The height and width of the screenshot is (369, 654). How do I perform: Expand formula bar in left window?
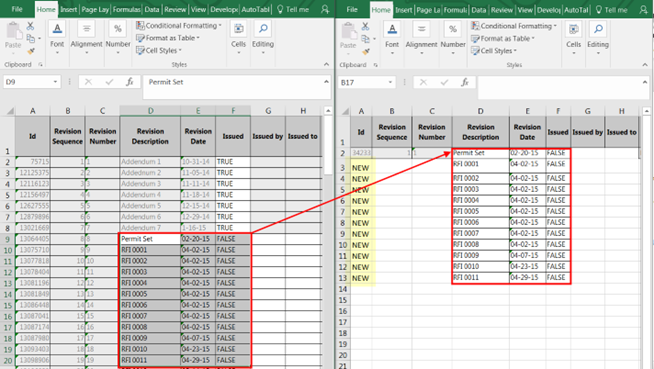pyautogui.click(x=326, y=81)
